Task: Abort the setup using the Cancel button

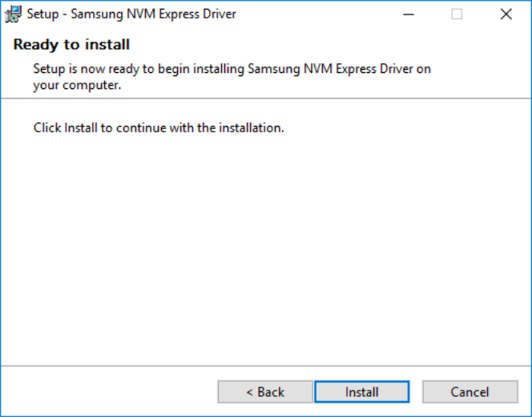Action: 470,392
